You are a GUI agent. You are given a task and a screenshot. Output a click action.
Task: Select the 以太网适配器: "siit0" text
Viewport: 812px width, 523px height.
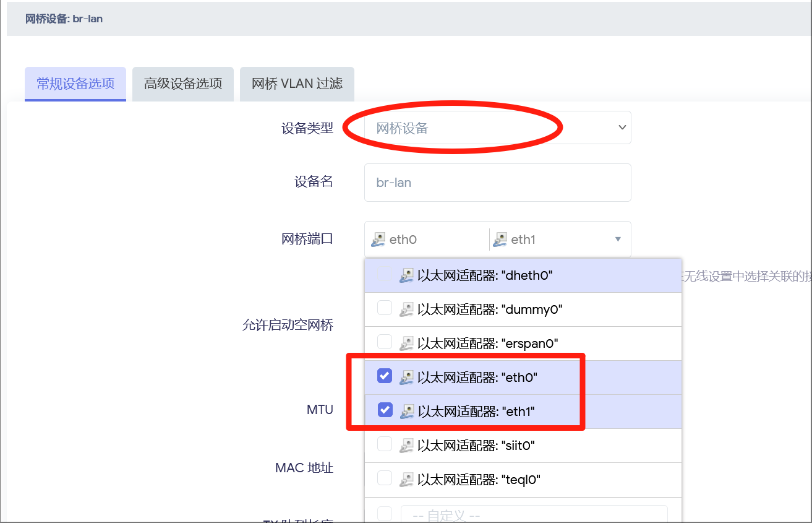[476, 445]
